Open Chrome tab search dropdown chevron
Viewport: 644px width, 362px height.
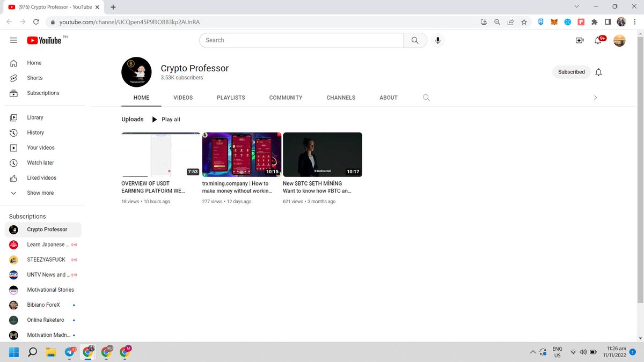pyautogui.click(x=576, y=6)
